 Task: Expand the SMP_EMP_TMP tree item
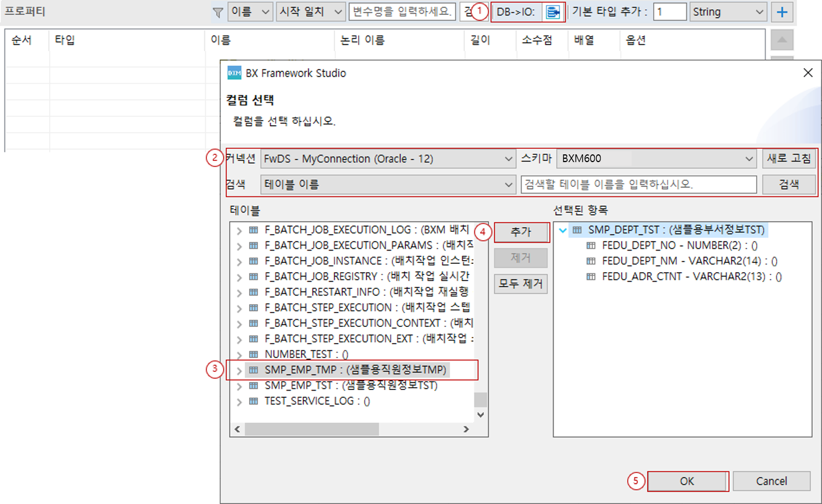239,370
